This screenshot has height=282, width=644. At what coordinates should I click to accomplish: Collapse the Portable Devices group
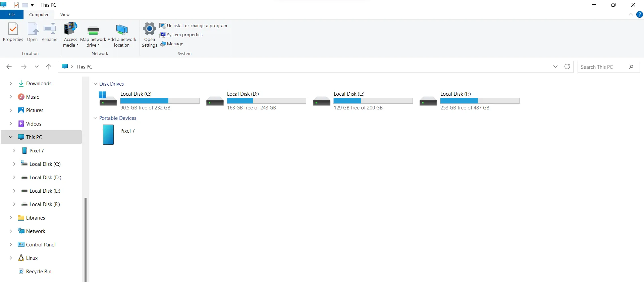(95, 118)
